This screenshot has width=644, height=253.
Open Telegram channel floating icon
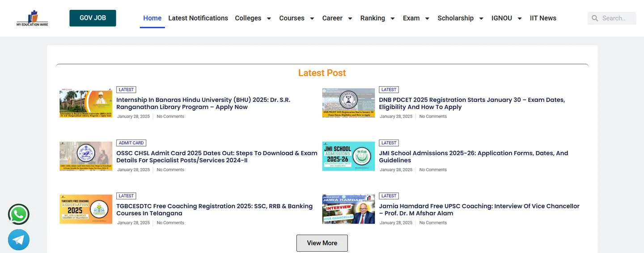(x=19, y=240)
